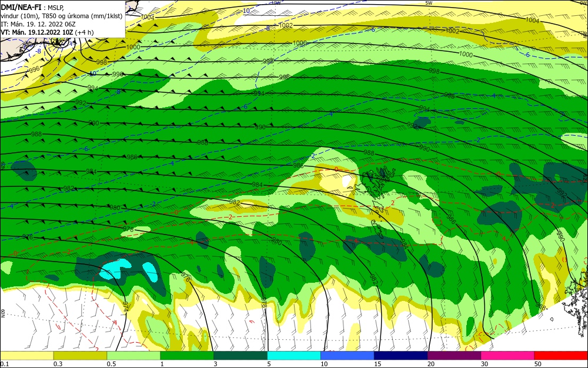Click the "DMI/NEA-FI" title text
Viewport: 588px width, 368px height.
pyautogui.click(x=21, y=8)
